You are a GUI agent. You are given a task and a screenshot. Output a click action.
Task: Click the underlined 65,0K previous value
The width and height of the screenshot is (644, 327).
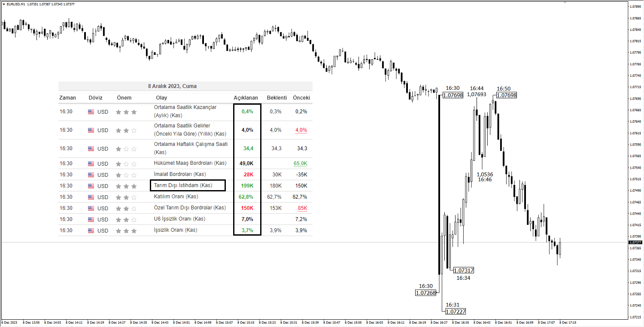click(x=301, y=163)
